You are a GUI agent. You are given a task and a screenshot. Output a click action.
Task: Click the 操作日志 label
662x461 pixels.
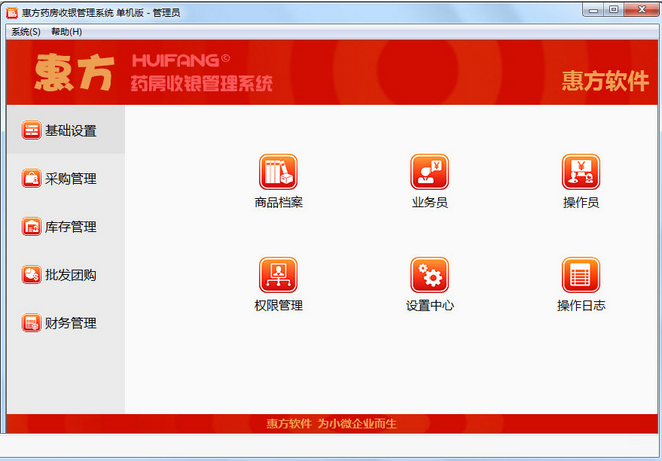point(581,305)
